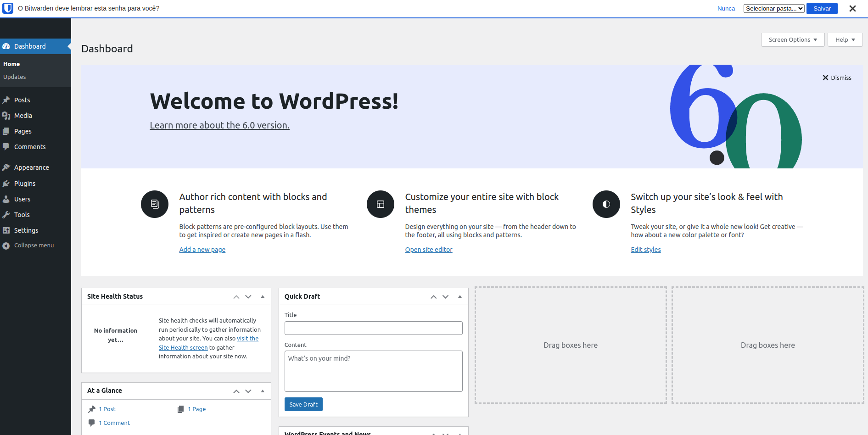Click the Pages icon in the sidebar
The image size is (868, 435).
click(x=7, y=131)
